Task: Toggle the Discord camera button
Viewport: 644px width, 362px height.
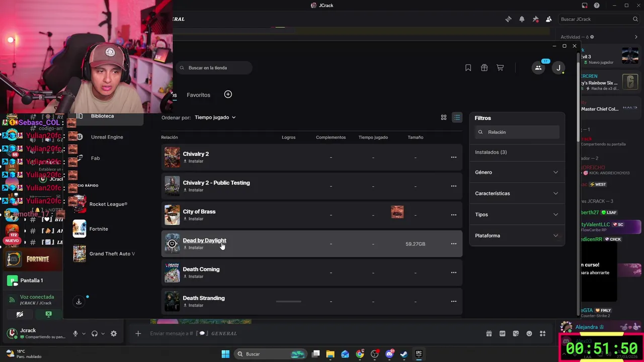Action: [x=20, y=314]
